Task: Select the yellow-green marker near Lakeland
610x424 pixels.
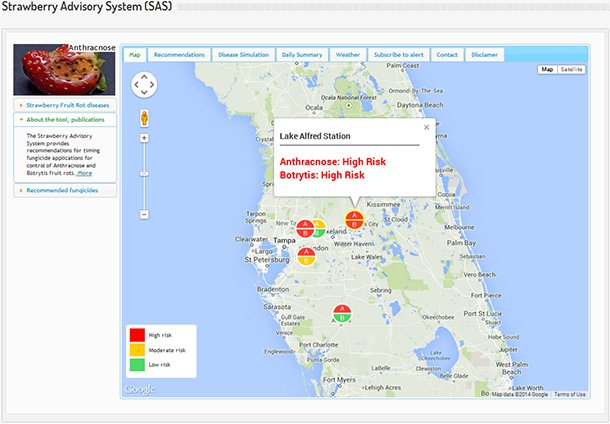Action: tap(320, 229)
